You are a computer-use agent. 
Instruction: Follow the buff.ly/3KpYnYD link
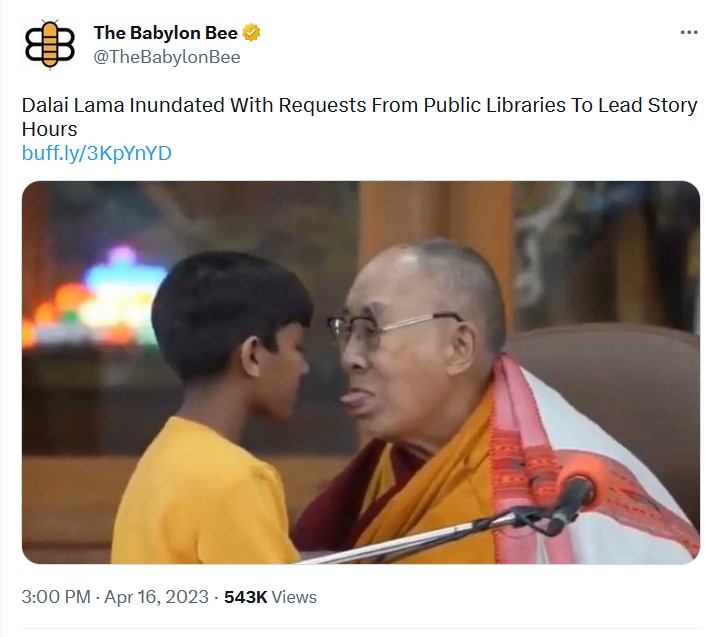point(97,153)
